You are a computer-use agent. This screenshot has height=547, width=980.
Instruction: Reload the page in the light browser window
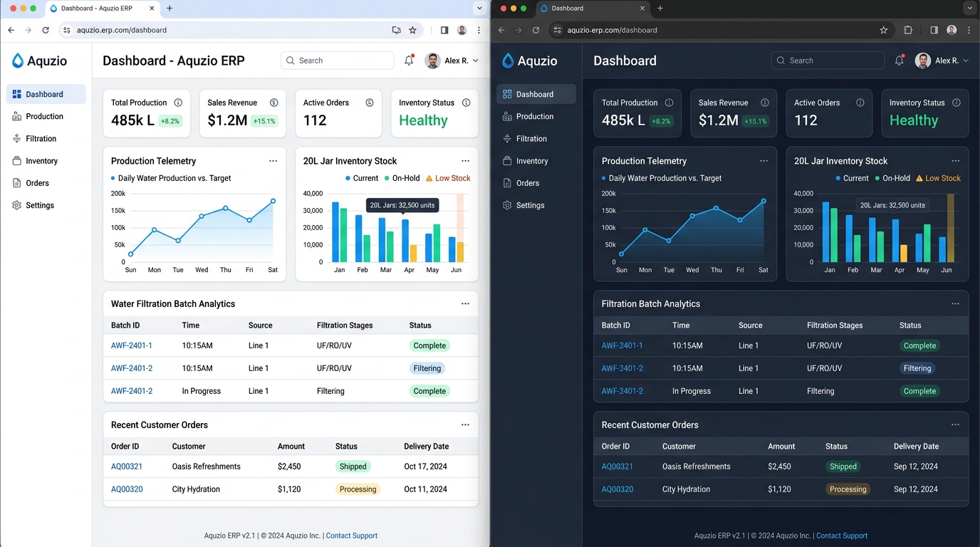(x=46, y=30)
